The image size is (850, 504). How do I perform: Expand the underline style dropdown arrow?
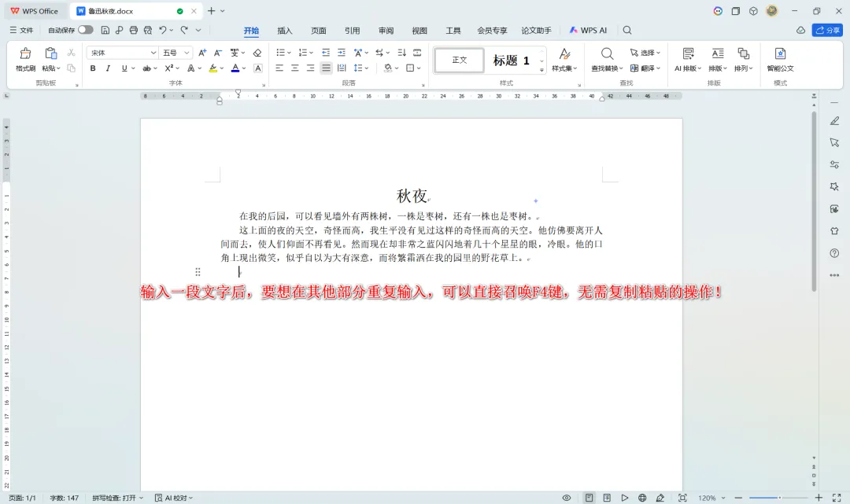point(133,68)
